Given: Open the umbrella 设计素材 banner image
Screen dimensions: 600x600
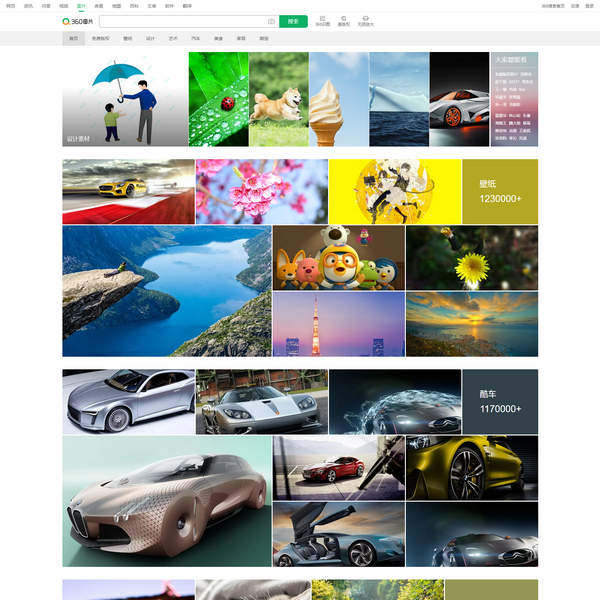Looking at the screenshot, I should pos(124,99).
